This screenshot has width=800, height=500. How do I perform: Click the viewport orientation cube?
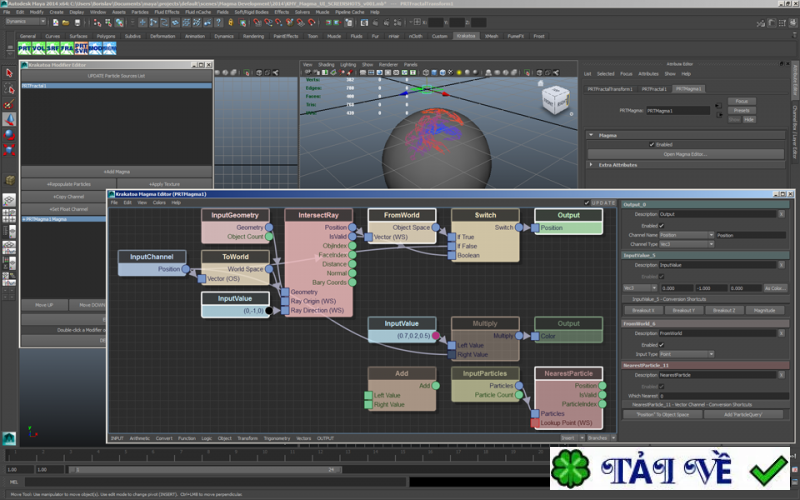click(x=553, y=99)
